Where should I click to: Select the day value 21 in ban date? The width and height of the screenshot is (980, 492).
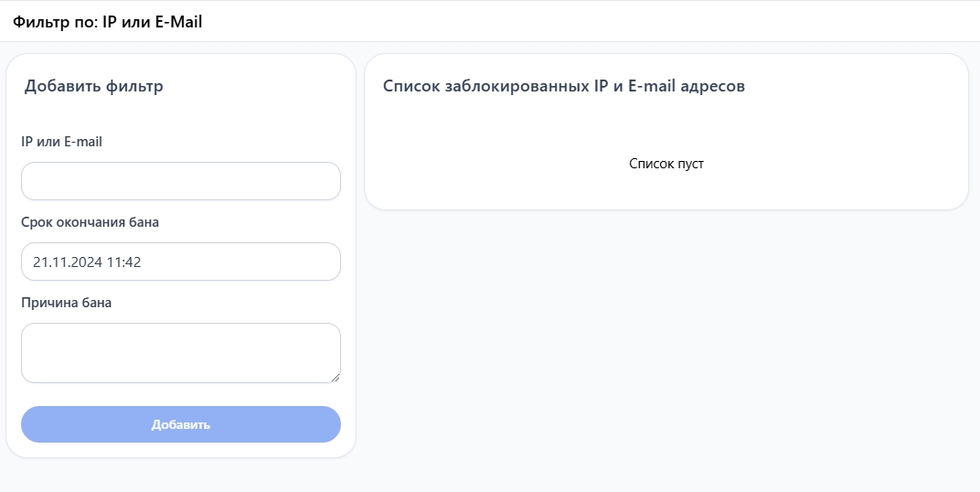(x=40, y=262)
